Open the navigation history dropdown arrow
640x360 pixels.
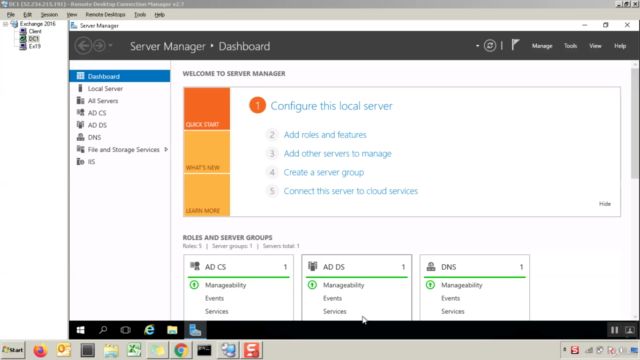coord(110,46)
